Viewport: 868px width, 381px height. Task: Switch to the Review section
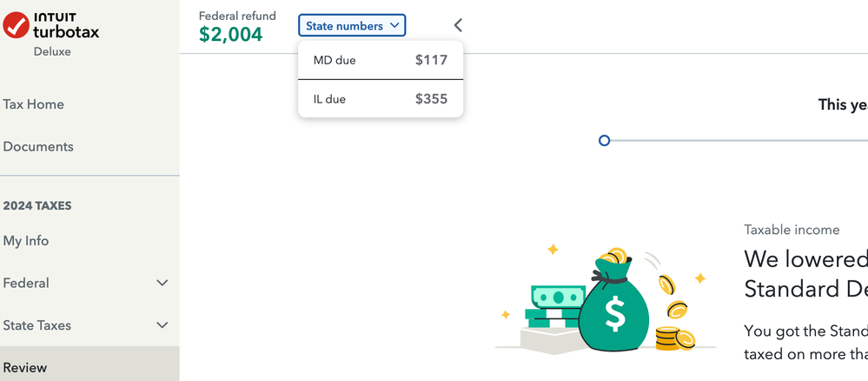(x=89, y=367)
